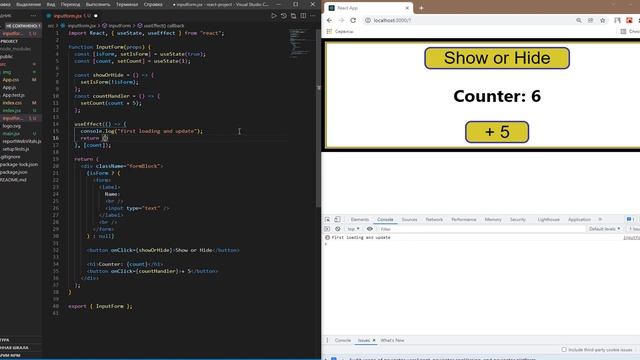Split the VS Code editor right
Viewport: 640px width, 360px height.
coord(303,16)
